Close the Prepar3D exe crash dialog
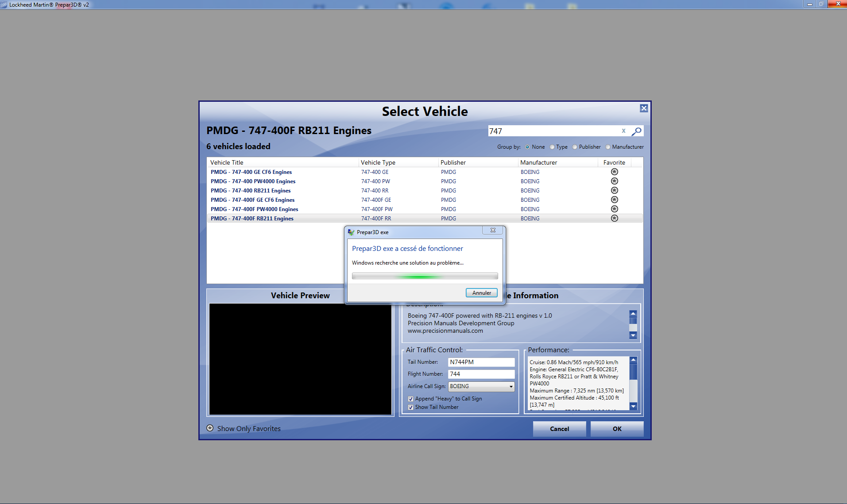The height and width of the screenshot is (504, 847). (493, 230)
